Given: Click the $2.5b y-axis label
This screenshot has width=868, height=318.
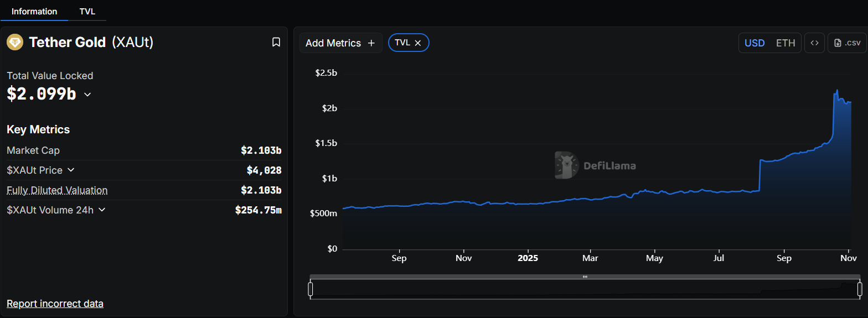Looking at the screenshot, I should pos(326,73).
